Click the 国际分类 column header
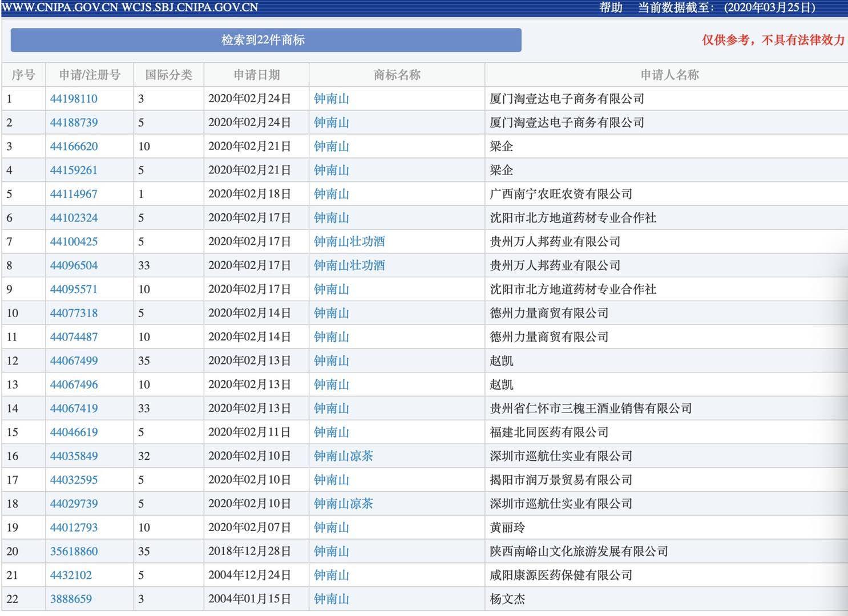Screen dimensions: 848x616 point(168,75)
